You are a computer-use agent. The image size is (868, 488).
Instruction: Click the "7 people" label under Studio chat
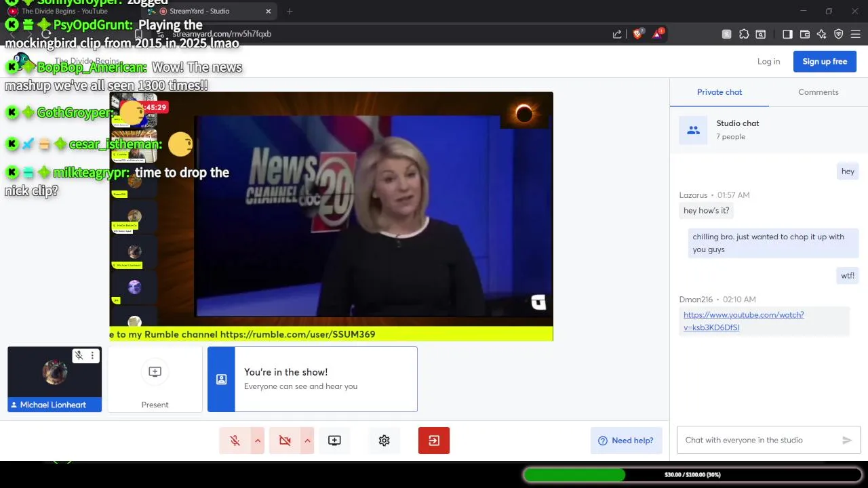(730, 137)
